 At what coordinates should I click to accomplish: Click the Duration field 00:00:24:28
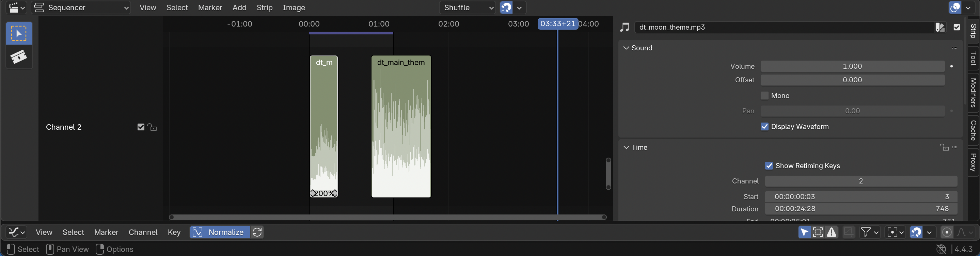[861, 208]
